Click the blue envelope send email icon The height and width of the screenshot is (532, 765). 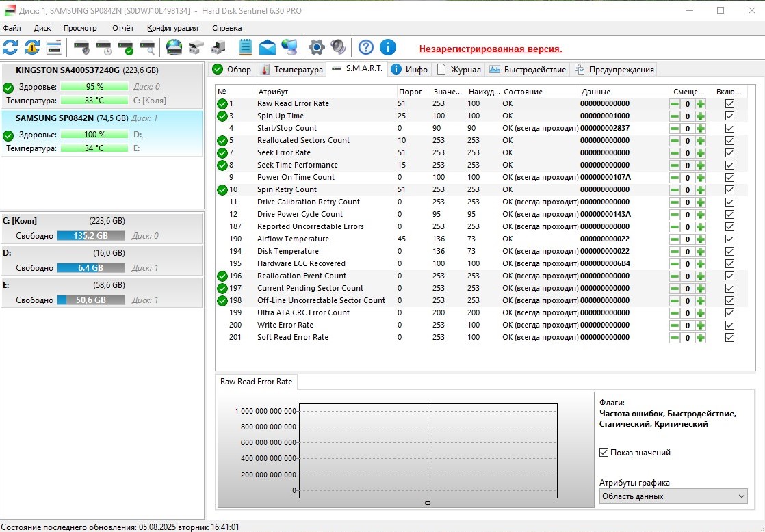click(x=268, y=47)
